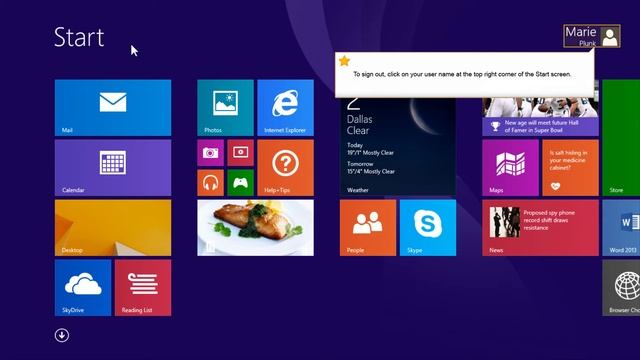640x360 pixels.
Task: Click the "Tomorrow" forecast line in Weather
Action: [x=371, y=168]
